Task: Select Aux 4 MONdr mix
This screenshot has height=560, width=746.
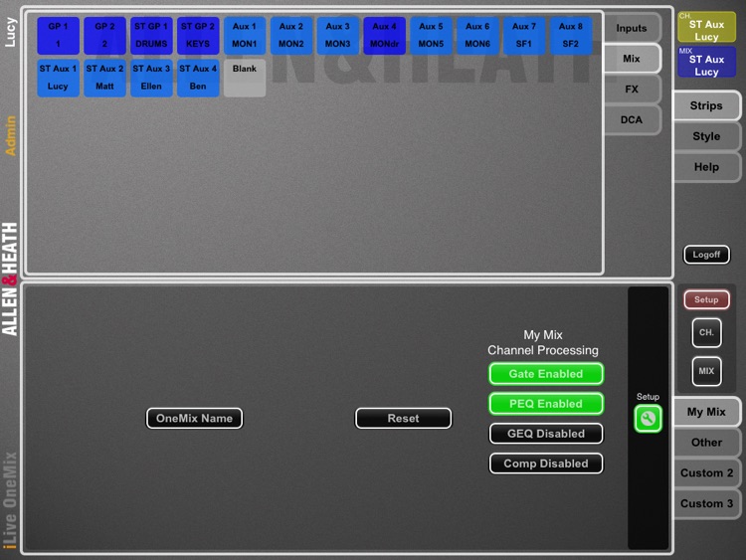Action: point(384,35)
